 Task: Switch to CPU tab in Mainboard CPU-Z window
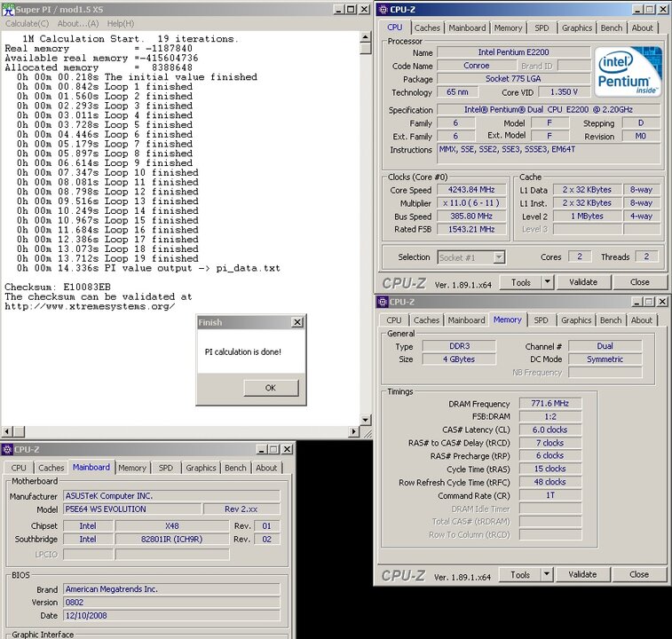click(19, 468)
